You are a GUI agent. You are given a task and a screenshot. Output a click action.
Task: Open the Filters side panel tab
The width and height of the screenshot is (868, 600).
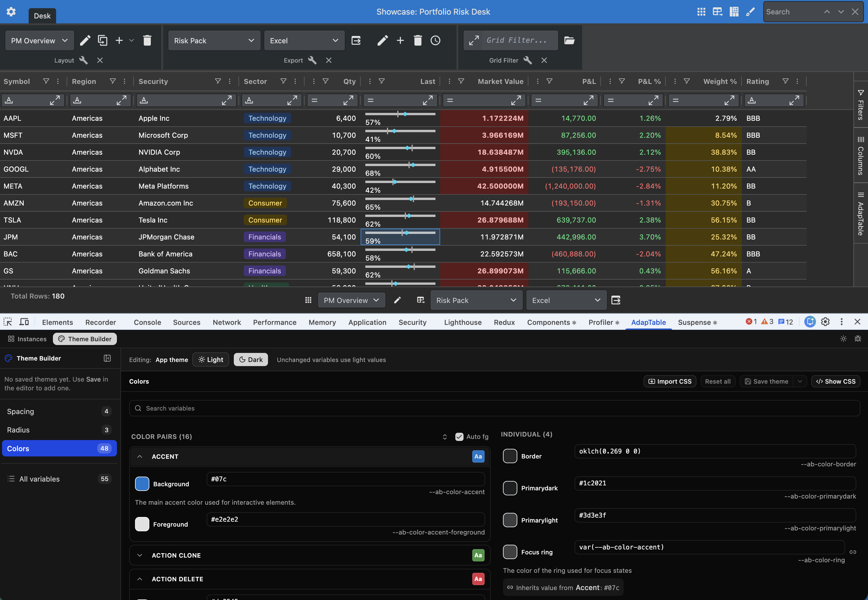[860, 104]
